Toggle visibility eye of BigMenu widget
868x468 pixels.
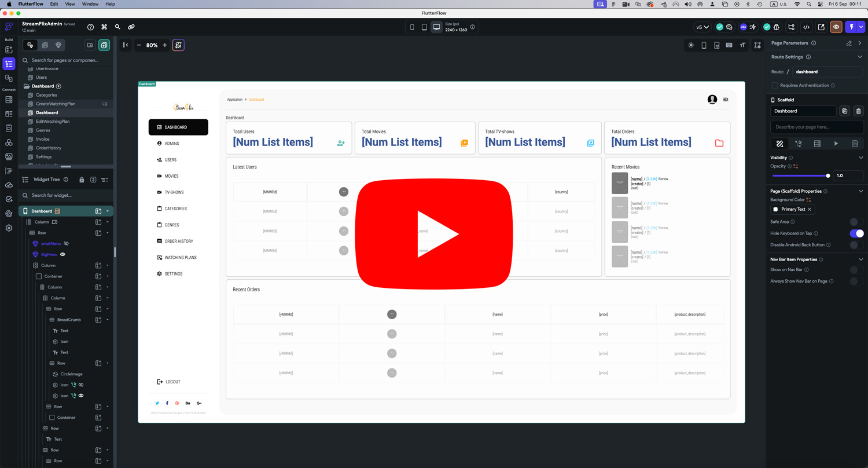(63, 254)
